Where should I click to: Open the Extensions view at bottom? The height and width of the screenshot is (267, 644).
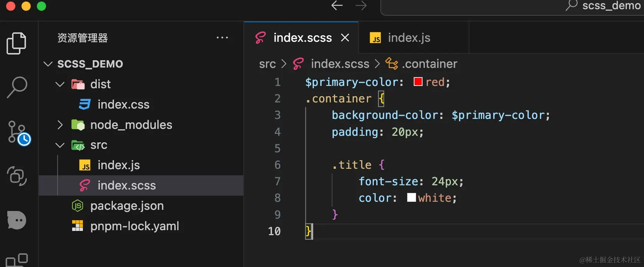[x=17, y=260]
